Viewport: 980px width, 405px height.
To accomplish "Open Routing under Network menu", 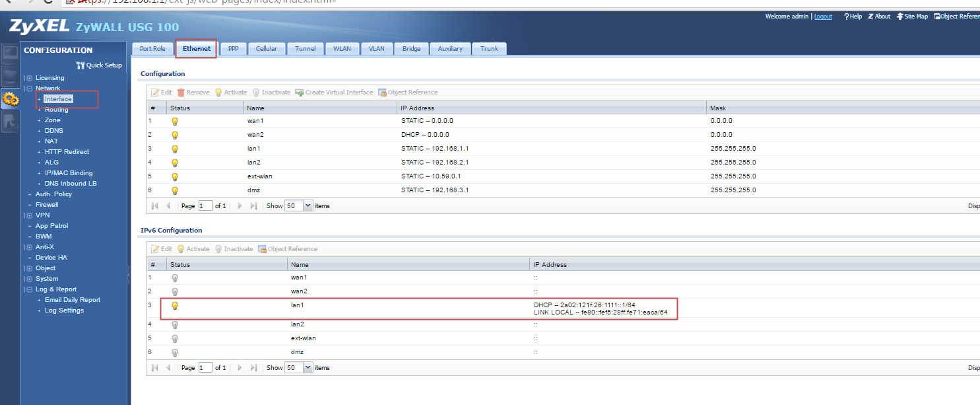I will (x=56, y=110).
